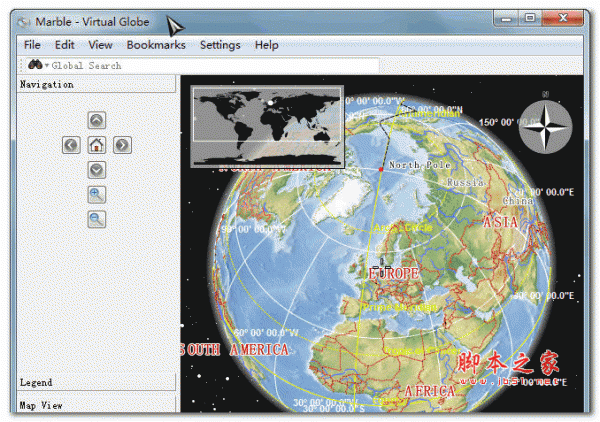Screen dimensions: 600x422
Task: Open the Bookmarks menu
Action: tap(156, 45)
